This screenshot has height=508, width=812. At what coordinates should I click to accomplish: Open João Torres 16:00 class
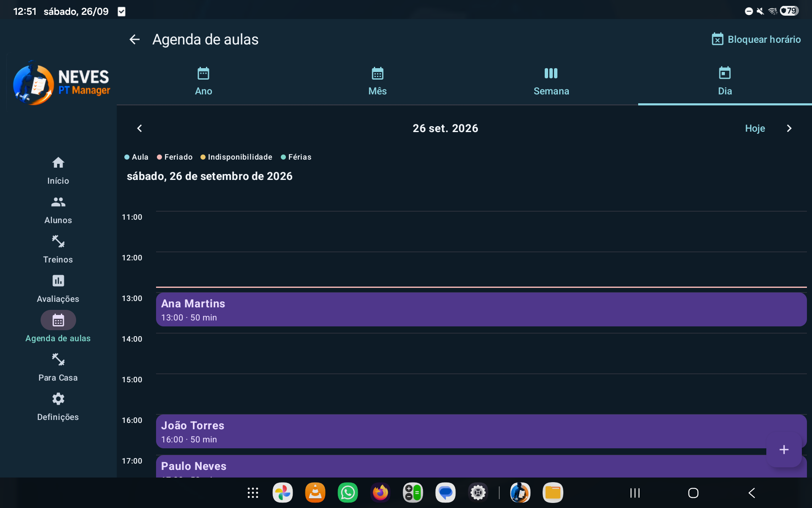click(x=481, y=431)
